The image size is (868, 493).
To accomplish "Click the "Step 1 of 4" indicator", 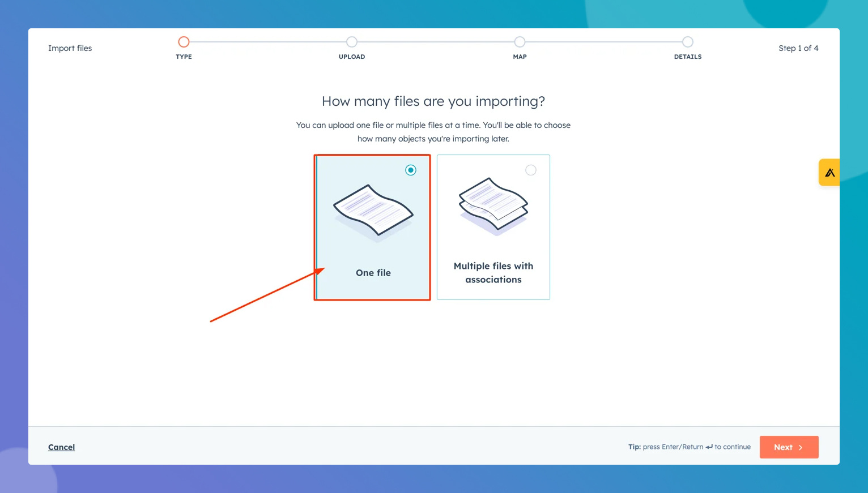I will pos(798,48).
